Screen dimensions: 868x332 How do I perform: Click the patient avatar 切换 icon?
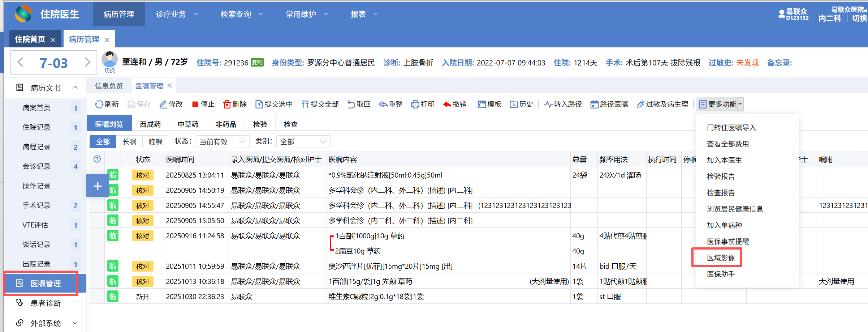coord(109,63)
